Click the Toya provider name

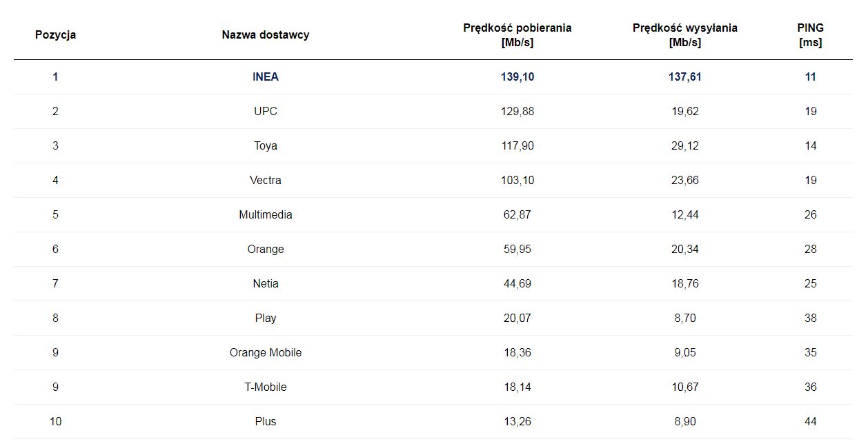[x=266, y=145]
